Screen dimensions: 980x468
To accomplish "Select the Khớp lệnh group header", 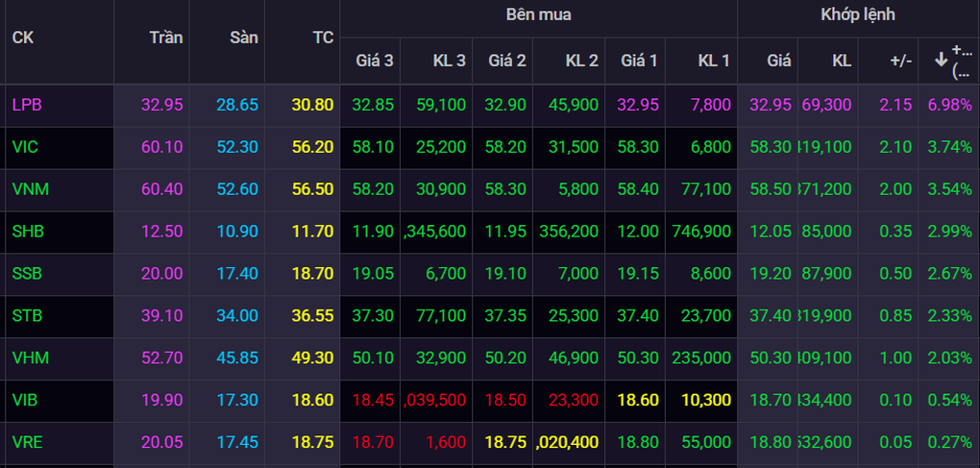I will 858,14.
